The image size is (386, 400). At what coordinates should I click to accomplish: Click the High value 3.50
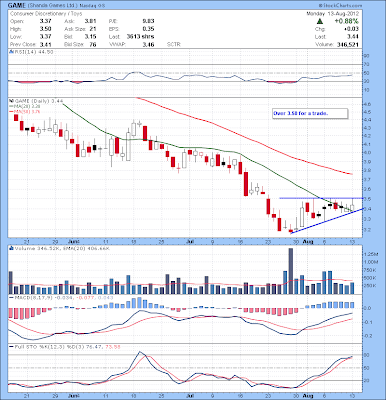46,29
